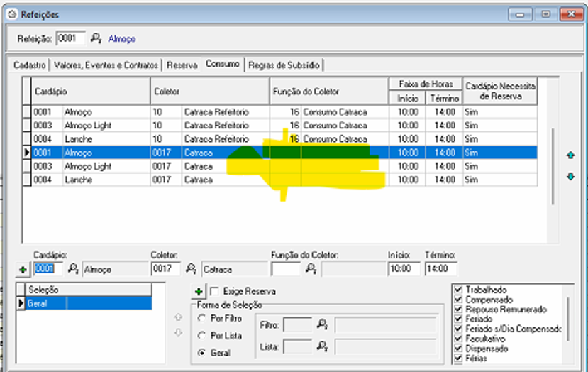588x372 pixels.
Task: Switch to the Cadastro tab
Action: 30,65
